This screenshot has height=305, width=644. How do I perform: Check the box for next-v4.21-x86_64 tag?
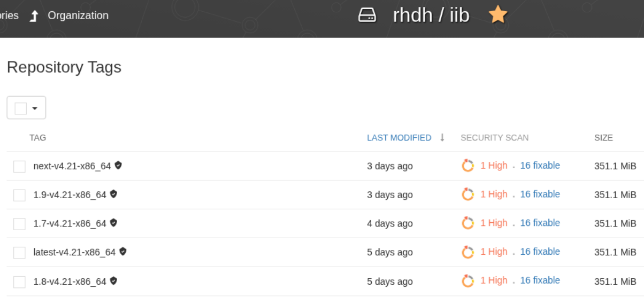[20, 167]
